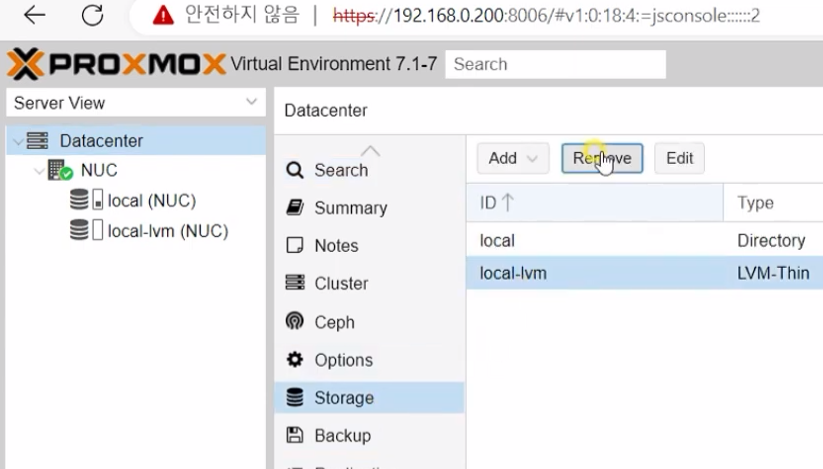823x469 pixels.
Task: Reload the page with the refresh icon
Action: click(x=92, y=15)
